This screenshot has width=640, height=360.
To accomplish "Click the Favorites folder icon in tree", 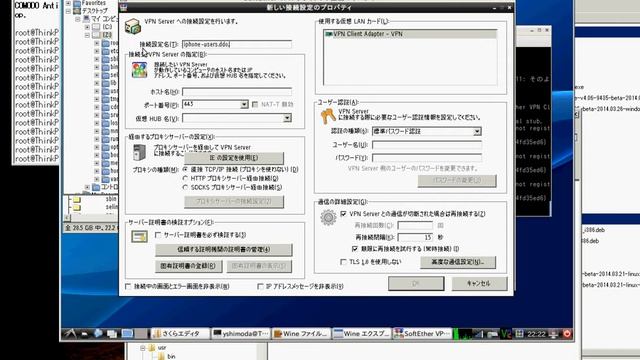I will [x=77, y=3].
